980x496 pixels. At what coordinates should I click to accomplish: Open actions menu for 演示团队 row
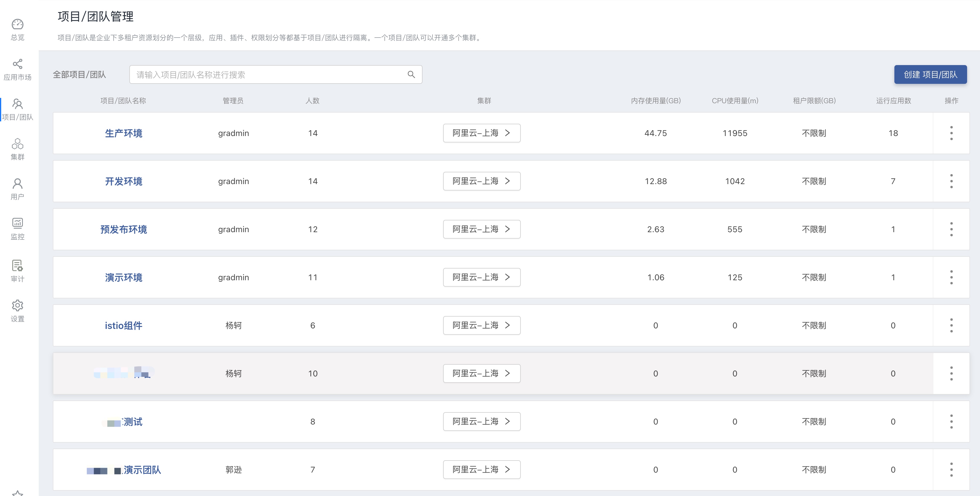point(951,470)
